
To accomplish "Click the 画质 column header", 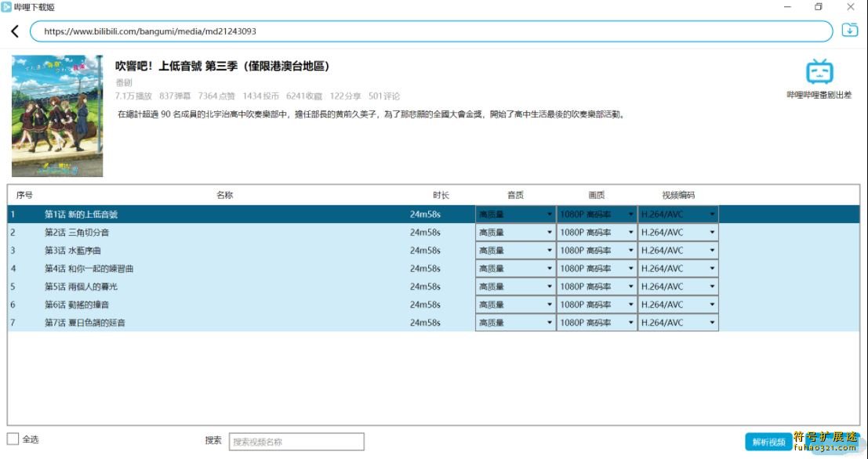I will (597, 195).
